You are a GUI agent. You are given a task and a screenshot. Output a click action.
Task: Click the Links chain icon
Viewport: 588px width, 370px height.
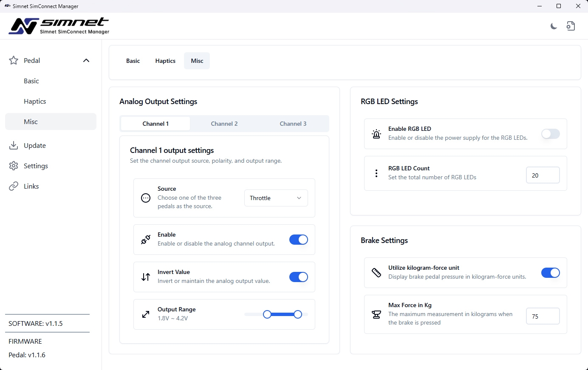point(14,186)
